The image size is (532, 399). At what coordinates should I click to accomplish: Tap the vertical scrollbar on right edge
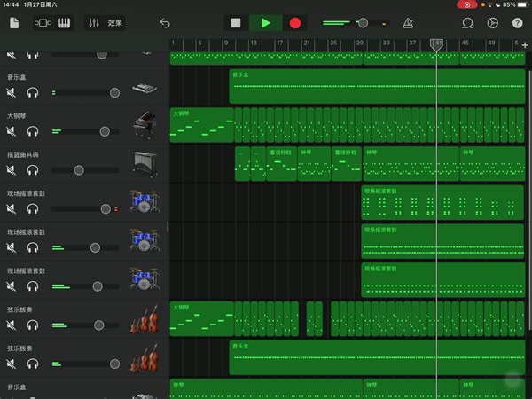(530, 199)
